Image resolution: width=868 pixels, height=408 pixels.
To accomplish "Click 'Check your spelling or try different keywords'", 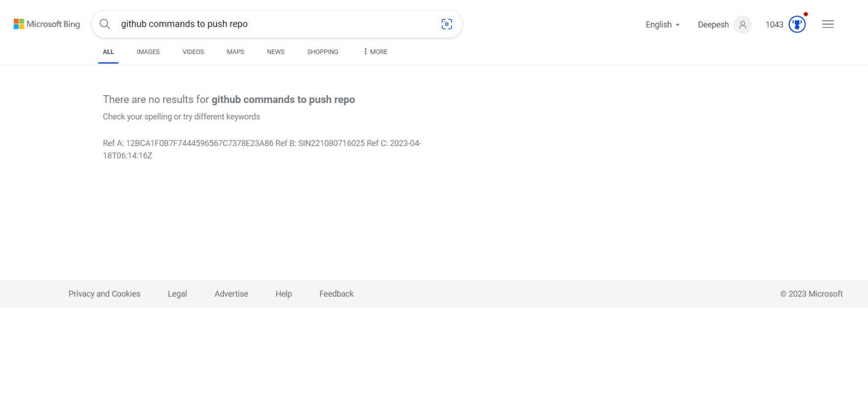I will click(x=182, y=116).
